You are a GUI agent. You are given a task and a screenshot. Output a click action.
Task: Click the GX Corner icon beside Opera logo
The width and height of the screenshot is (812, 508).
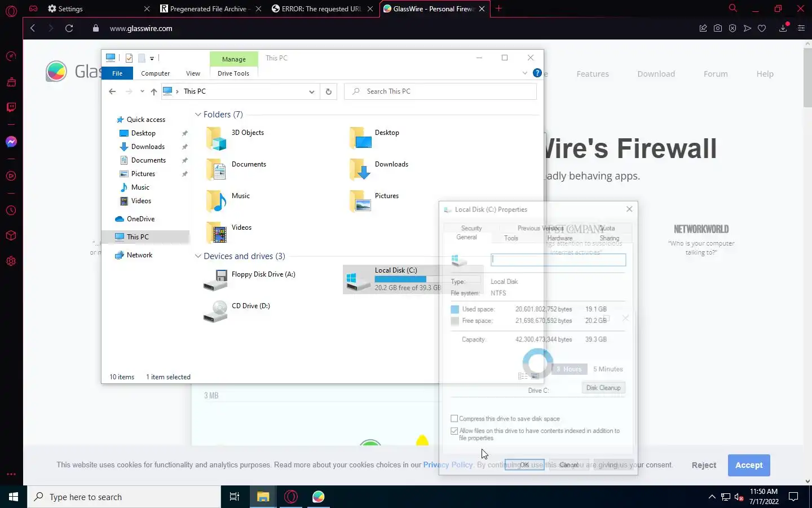tap(33, 8)
